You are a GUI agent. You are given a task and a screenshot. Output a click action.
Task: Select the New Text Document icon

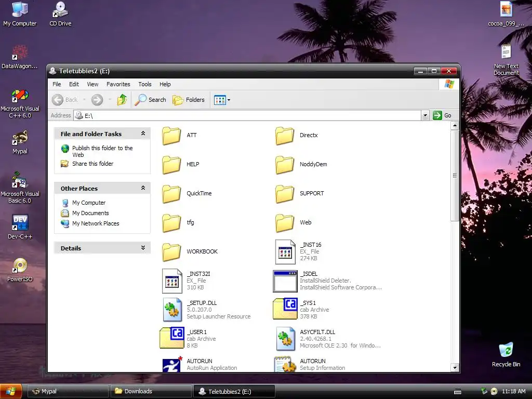click(506, 60)
